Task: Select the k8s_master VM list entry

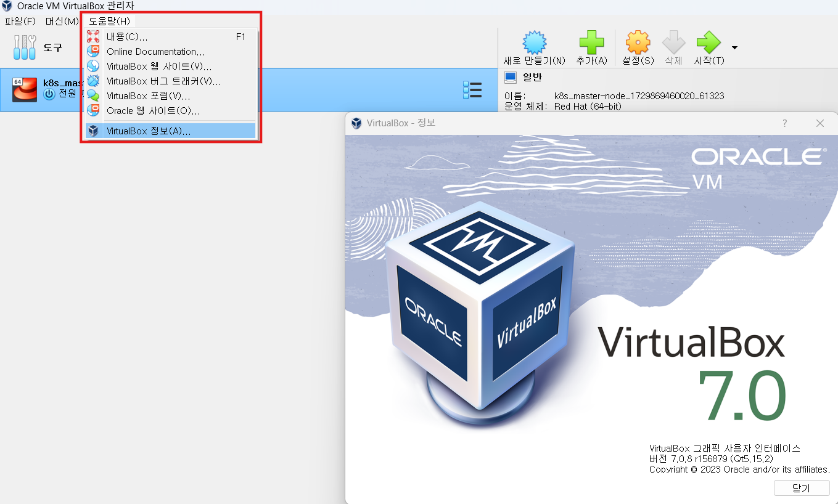Action: (249, 90)
